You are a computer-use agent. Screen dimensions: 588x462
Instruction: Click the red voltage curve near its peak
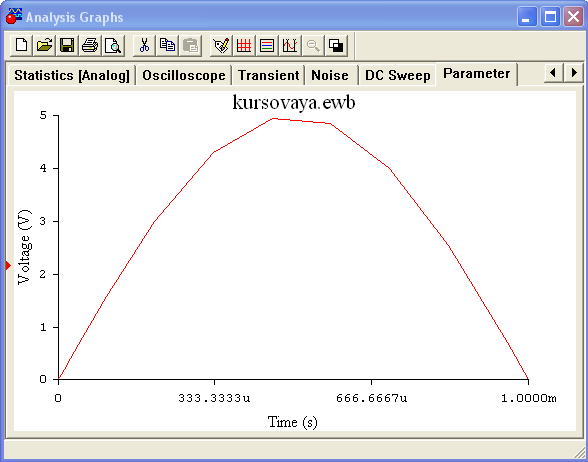coord(274,118)
